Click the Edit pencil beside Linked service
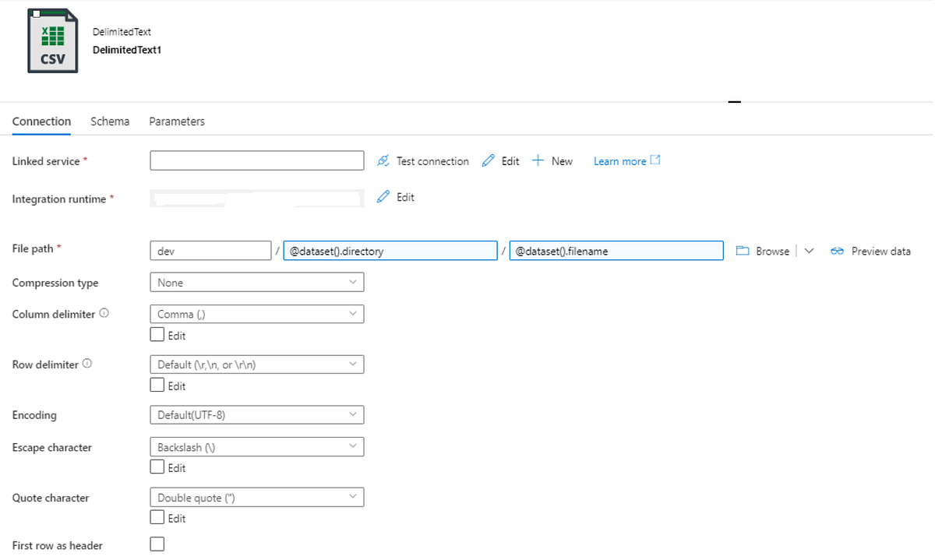 [x=487, y=160]
